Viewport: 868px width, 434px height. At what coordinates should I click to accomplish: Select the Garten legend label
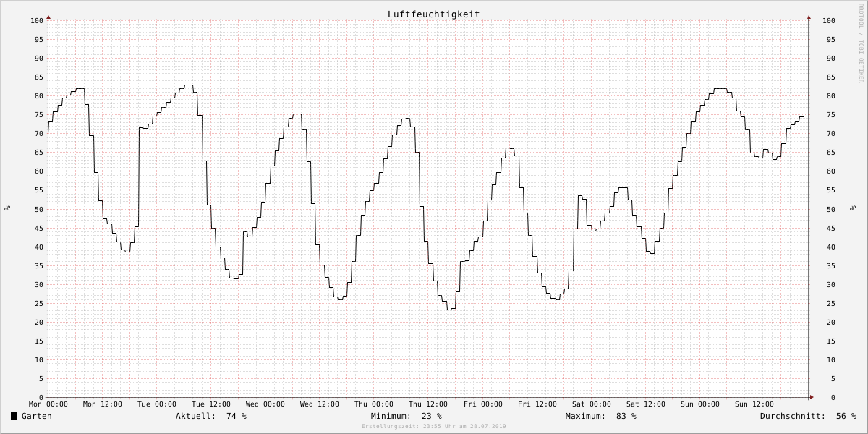[37, 416]
